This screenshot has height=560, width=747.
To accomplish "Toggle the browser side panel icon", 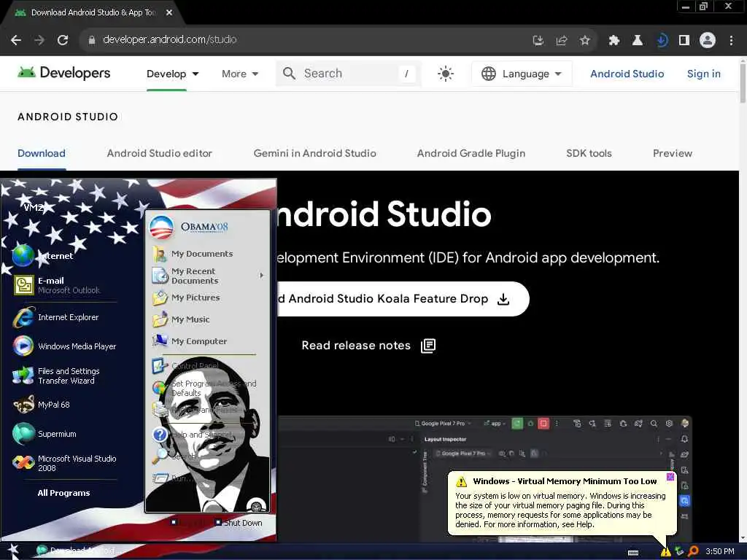I will pos(684,41).
